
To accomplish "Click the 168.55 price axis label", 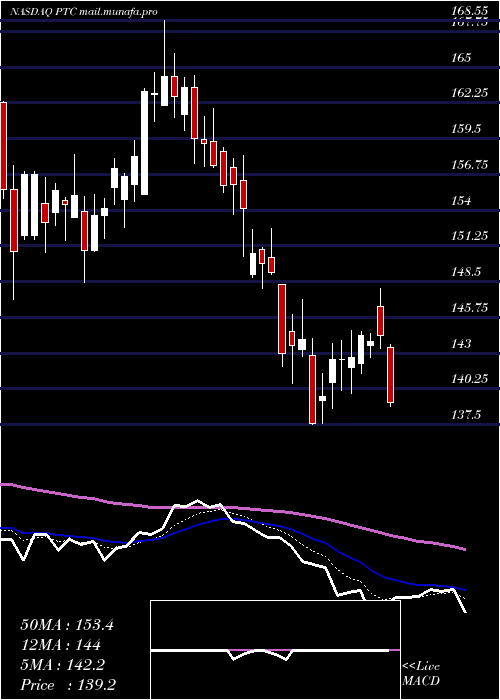I will point(469,12).
